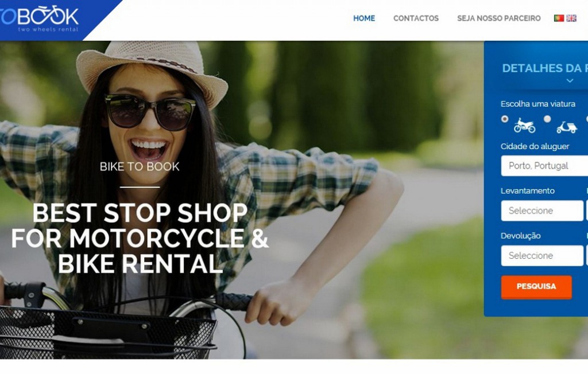
Task: Click the Portuguese flag language icon
Action: [x=559, y=18]
